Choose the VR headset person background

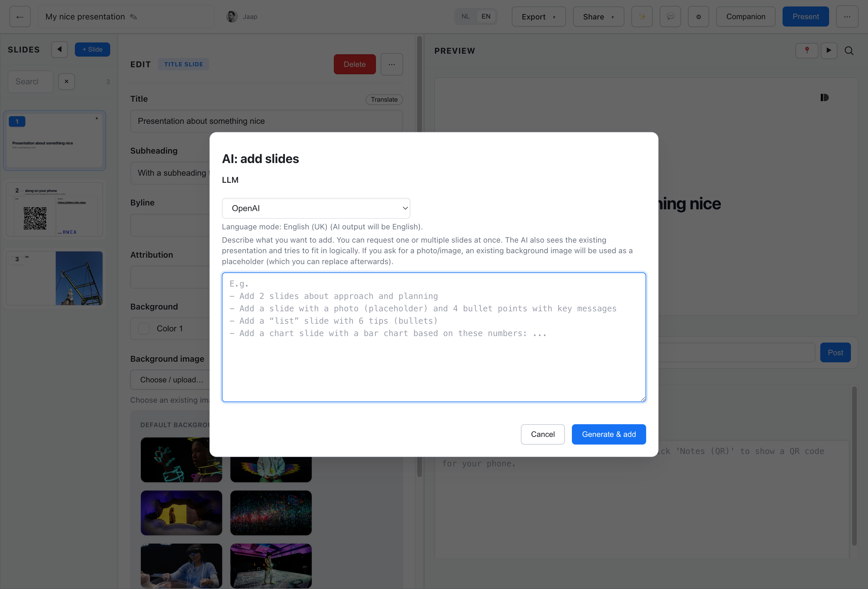click(181, 566)
